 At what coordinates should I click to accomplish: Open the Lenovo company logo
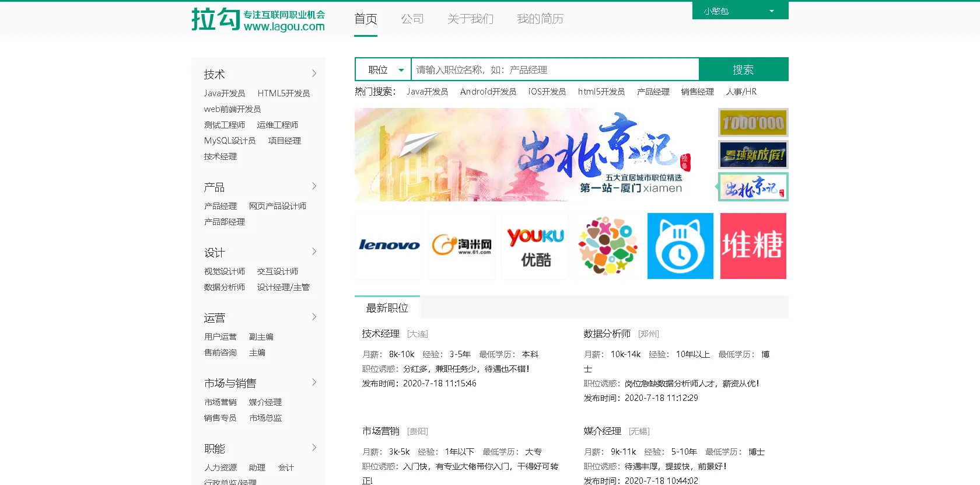(x=389, y=246)
